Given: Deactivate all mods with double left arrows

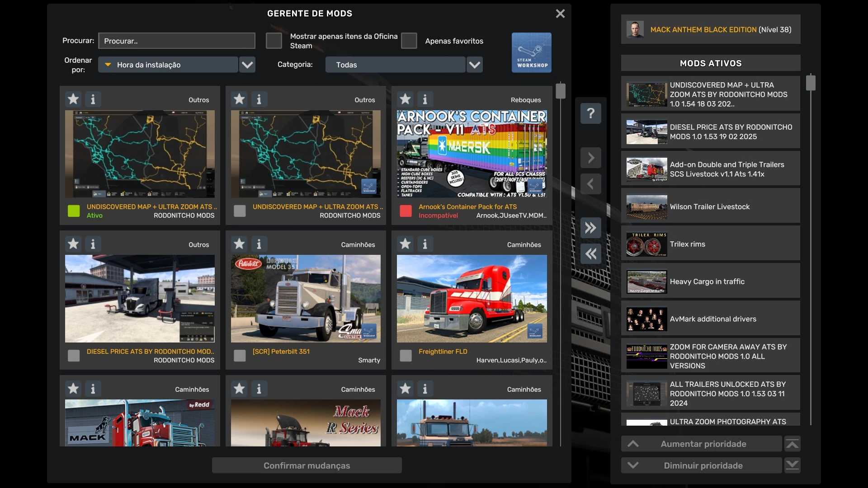Looking at the screenshot, I should (590, 254).
